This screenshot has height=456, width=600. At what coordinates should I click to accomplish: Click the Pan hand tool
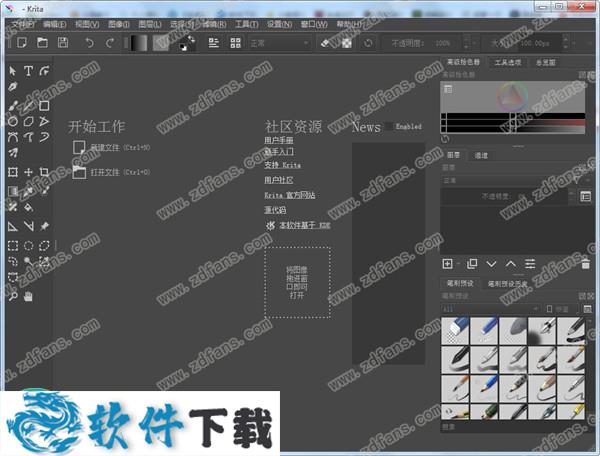point(28,296)
